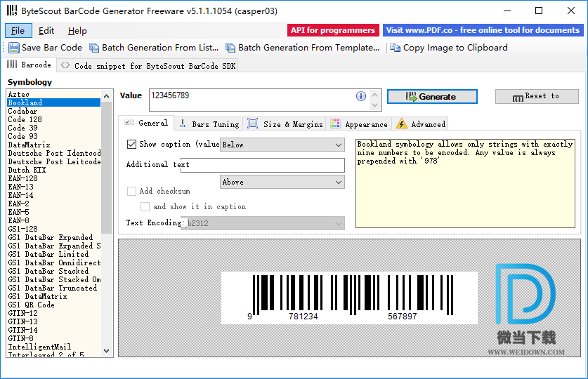
Task: Click the Value field up arrow
Action: pyautogui.click(x=374, y=95)
